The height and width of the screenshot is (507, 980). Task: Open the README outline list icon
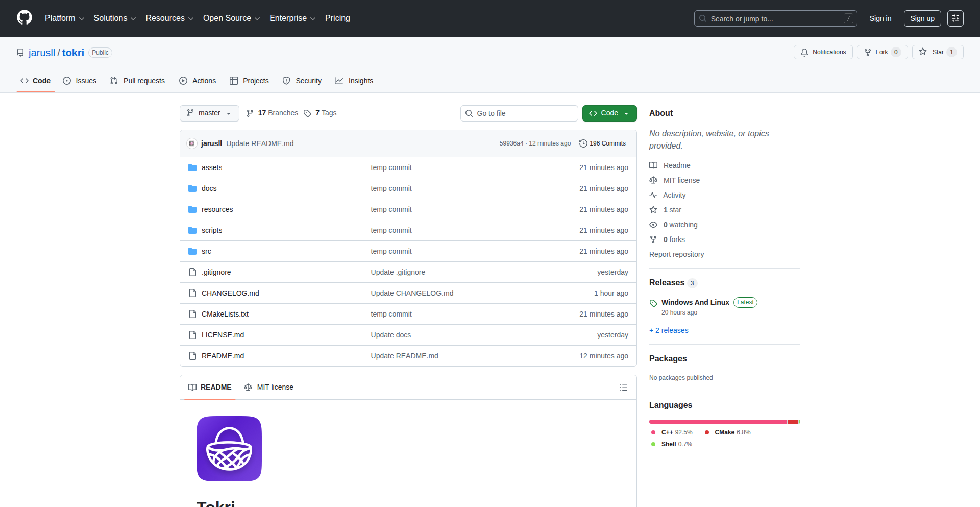coord(623,388)
